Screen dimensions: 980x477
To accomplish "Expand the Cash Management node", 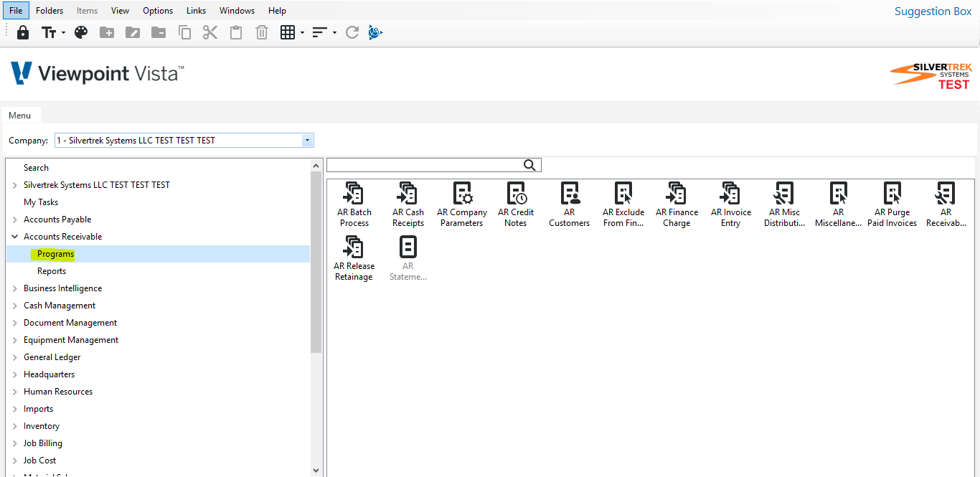I will [15, 306].
